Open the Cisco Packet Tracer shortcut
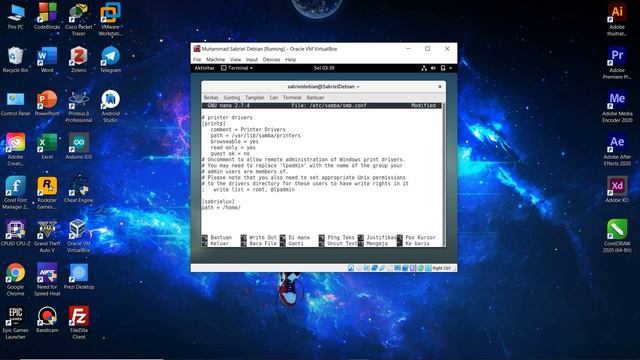Screen dimensions: 640x360 [x=78, y=19]
